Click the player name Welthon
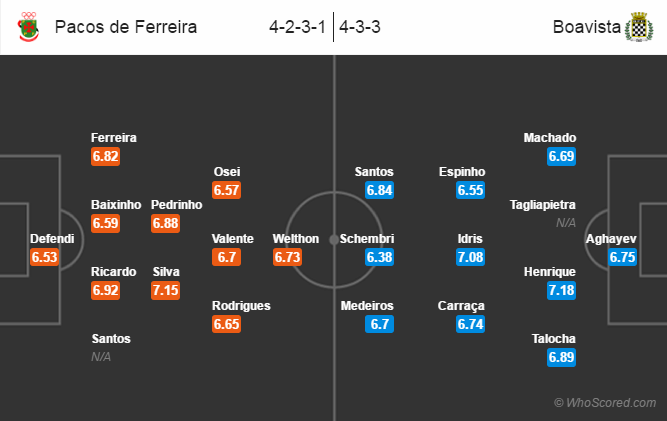667x421 pixels. 296,239
